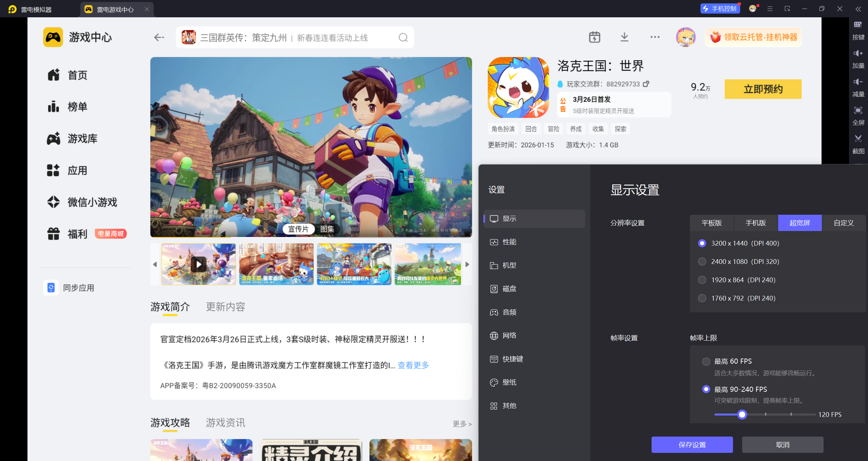
Task: Click the search magnifier icon
Action: pos(403,37)
